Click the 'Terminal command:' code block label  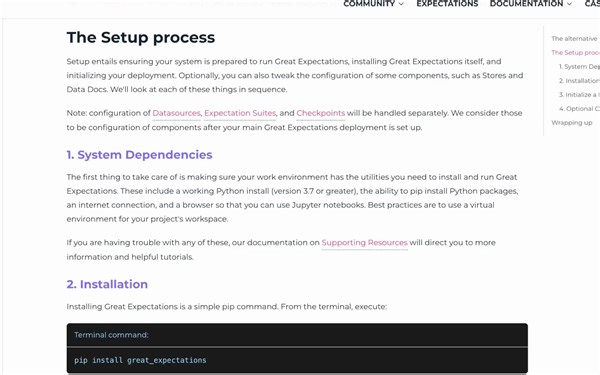(x=111, y=335)
